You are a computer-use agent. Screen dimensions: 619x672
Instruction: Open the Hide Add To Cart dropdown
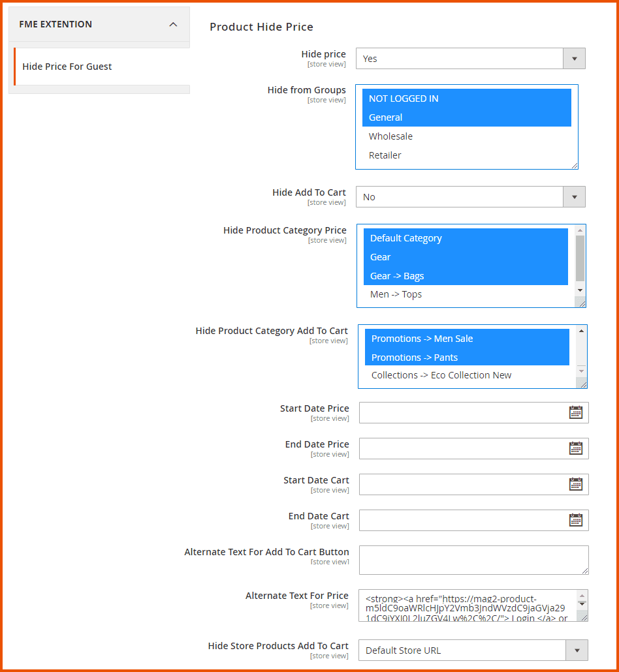tap(470, 197)
